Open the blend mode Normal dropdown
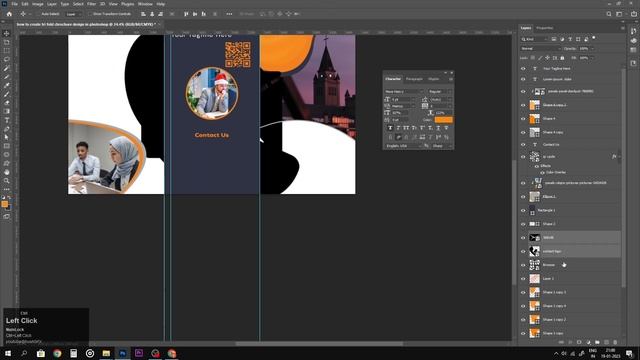This screenshot has width=640, height=360. 540,49
